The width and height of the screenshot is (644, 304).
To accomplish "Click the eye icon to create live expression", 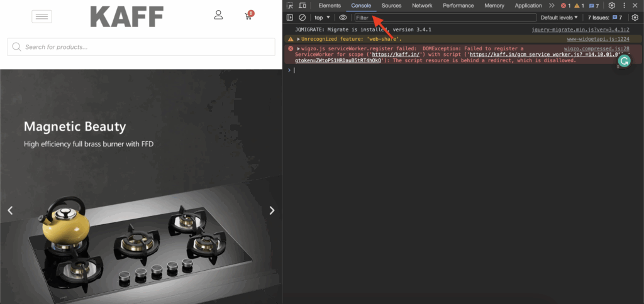I will (343, 17).
